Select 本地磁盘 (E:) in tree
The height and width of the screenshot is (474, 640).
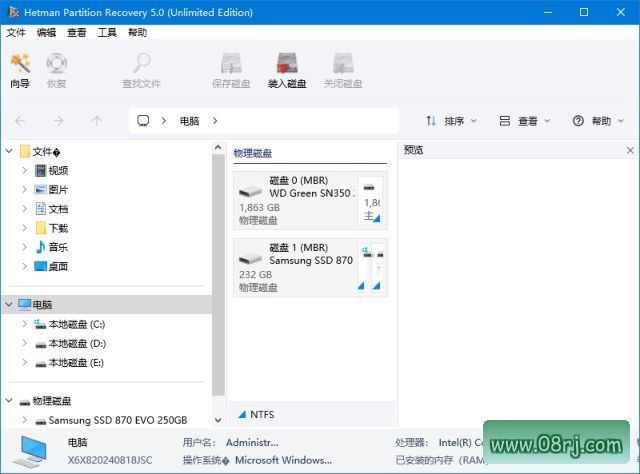[69, 363]
